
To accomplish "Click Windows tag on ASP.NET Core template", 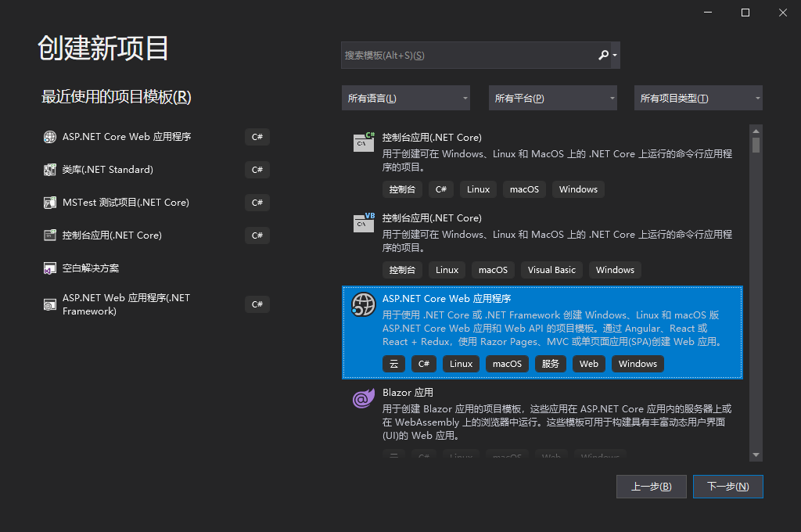I will tap(638, 364).
